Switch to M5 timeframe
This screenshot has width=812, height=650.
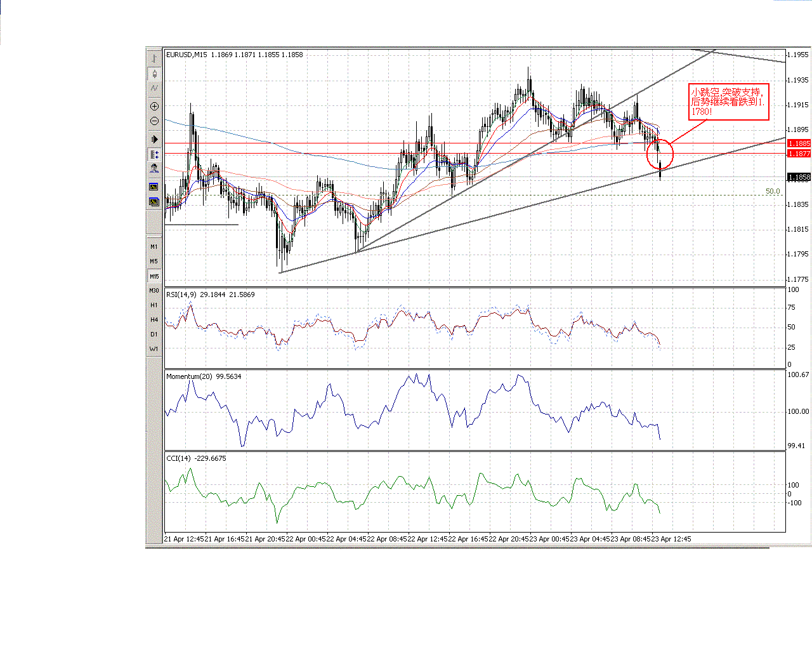click(154, 261)
